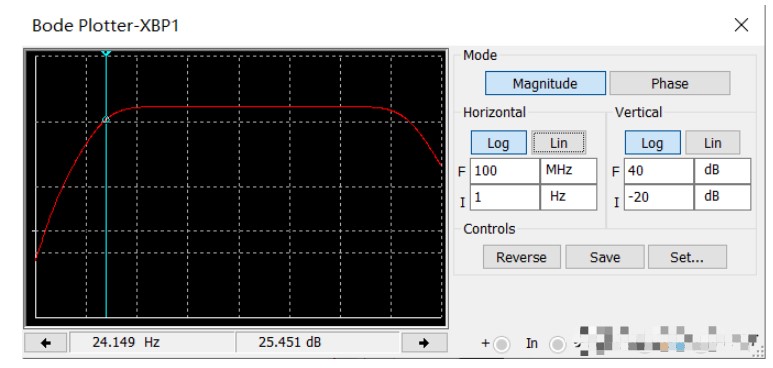This screenshot has width=773, height=368.
Task: Click horizontal final frequency field 100
Action: tap(505, 171)
